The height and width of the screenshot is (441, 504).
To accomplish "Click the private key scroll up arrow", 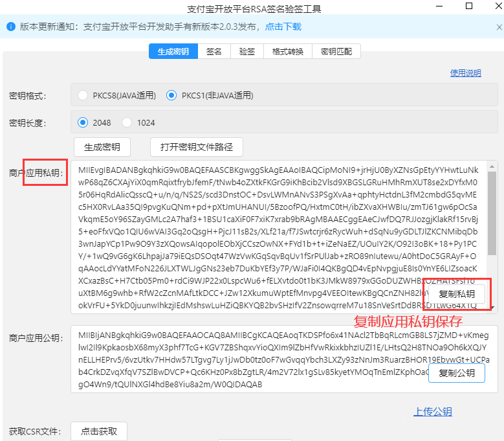I will 492,166.
